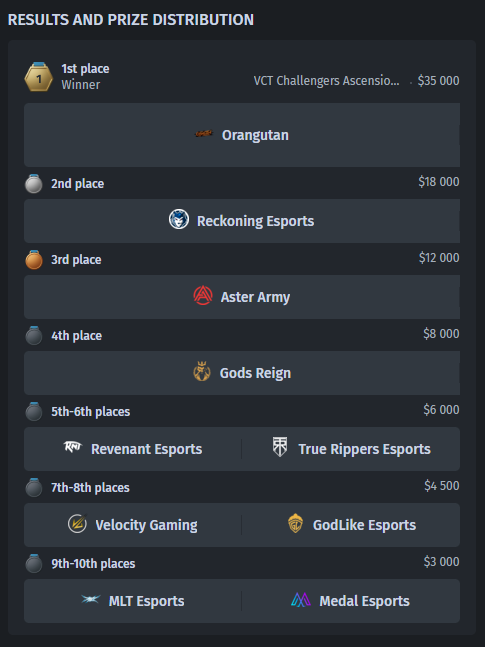Click the MLT Esports wing logo

pyautogui.click(x=91, y=599)
